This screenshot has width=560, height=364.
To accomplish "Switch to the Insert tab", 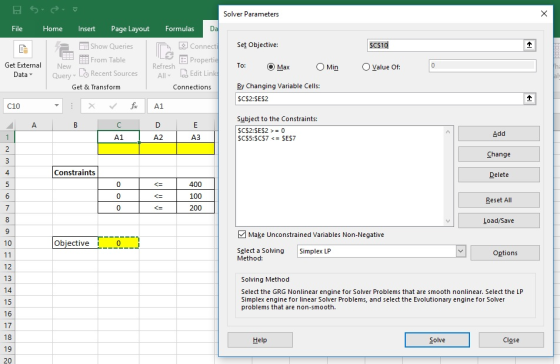I will click(x=86, y=29).
